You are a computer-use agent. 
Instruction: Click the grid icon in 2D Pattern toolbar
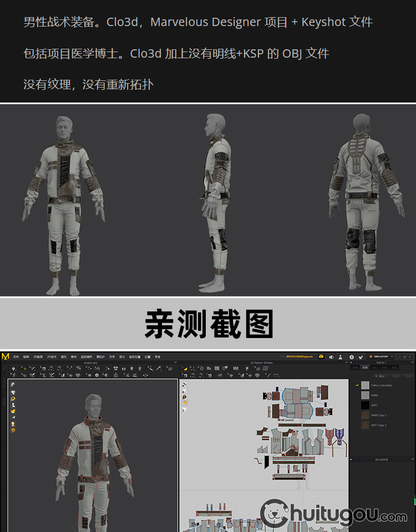[x=266, y=368]
